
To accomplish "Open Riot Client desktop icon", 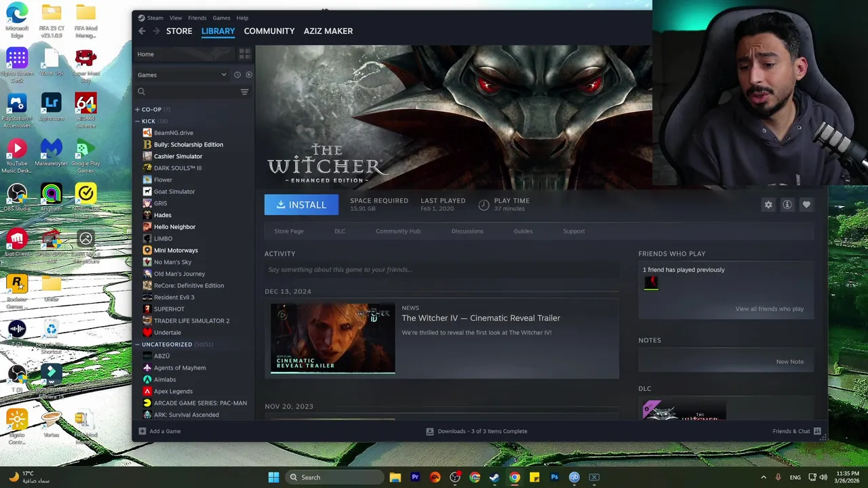I will (17, 244).
